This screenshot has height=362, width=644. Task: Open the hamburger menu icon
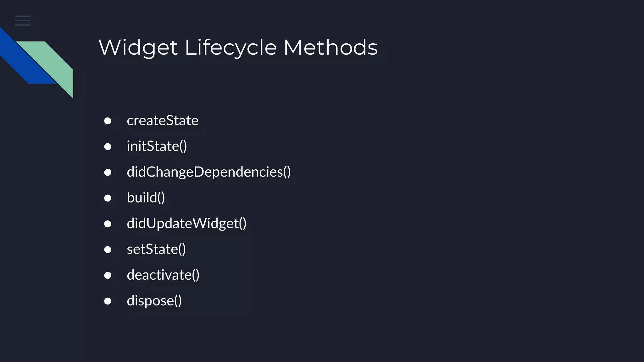(x=23, y=20)
